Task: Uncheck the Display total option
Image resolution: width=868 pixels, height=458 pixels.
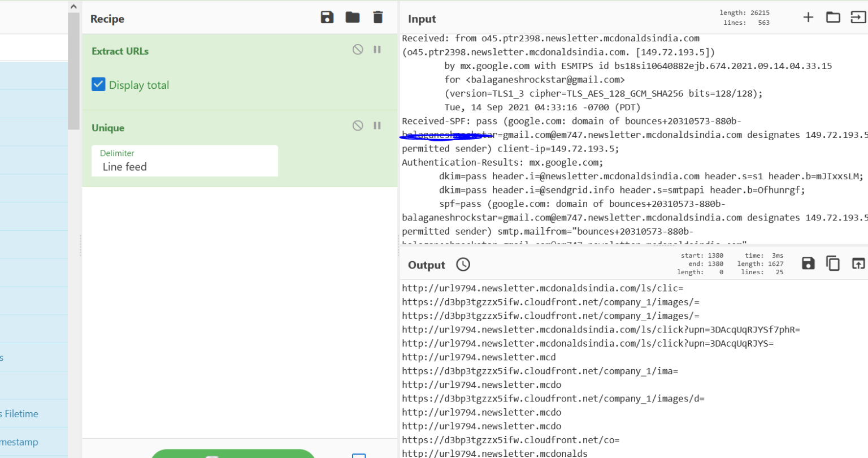Action: pos(98,84)
